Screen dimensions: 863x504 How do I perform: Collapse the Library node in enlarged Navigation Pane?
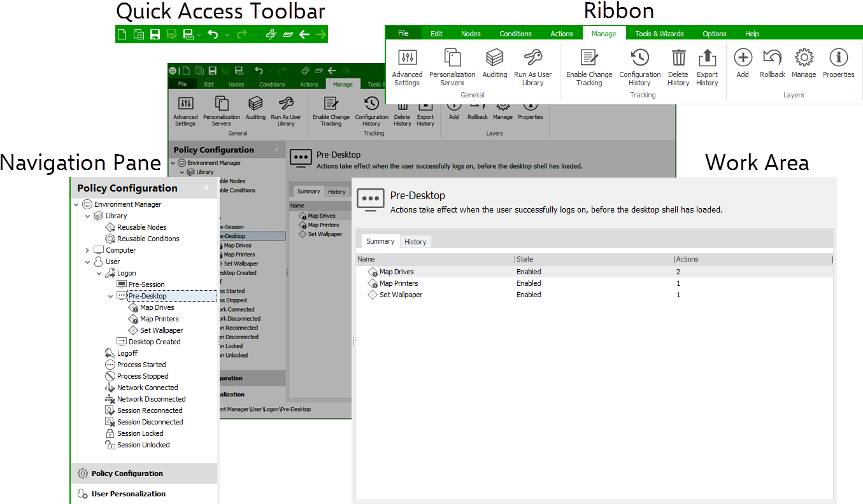(x=88, y=216)
